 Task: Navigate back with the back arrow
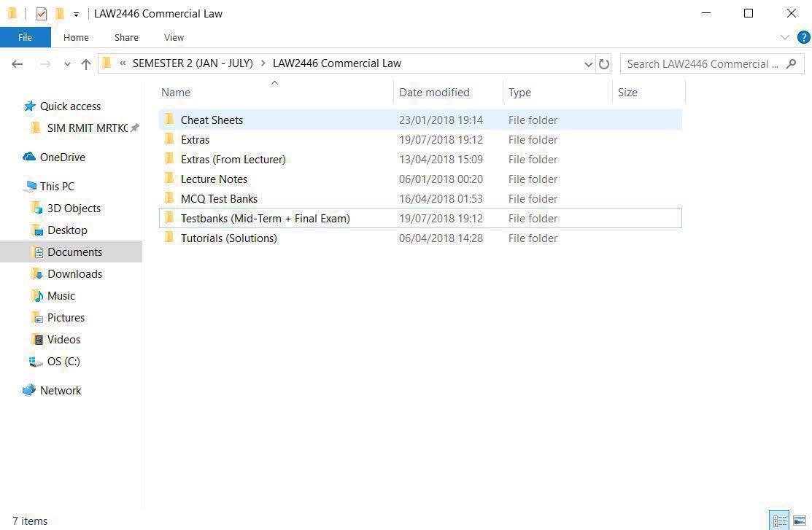(x=18, y=63)
